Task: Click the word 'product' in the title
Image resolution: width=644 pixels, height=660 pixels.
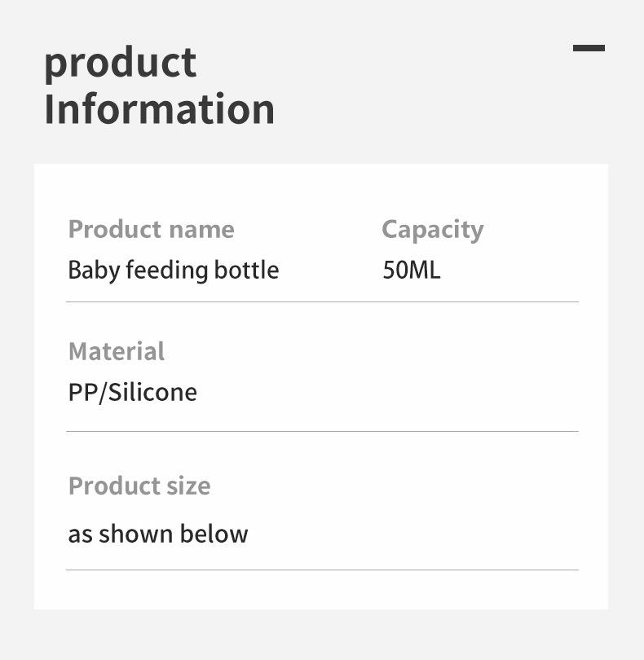Action: click(x=121, y=64)
